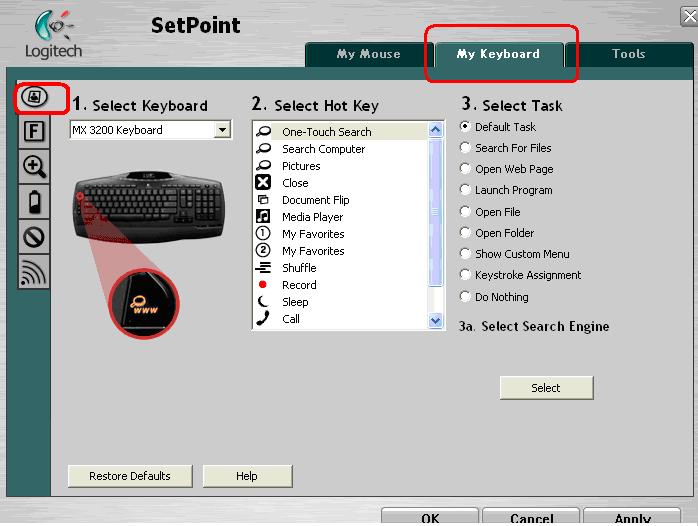Image resolution: width=698 pixels, height=526 pixels.
Task: Open the battery status sidebar icon
Action: pos(34,202)
